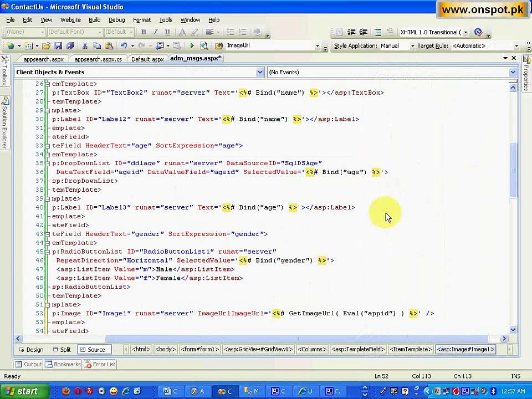Open the Client Objects & Events dropdown
The height and width of the screenshot is (399, 532).
click(x=260, y=72)
